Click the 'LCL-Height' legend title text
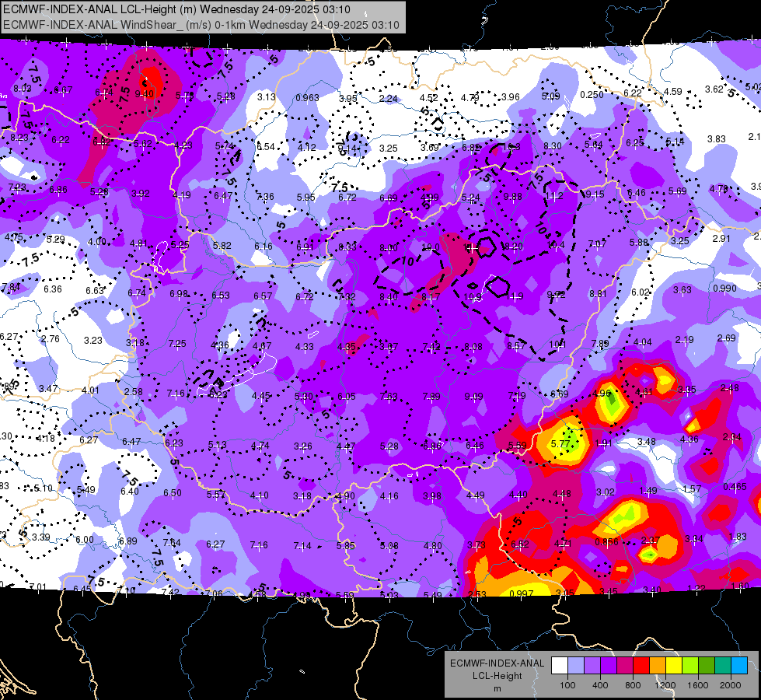Image resolution: width=761 pixels, height=700 pixels. [497, 676]
